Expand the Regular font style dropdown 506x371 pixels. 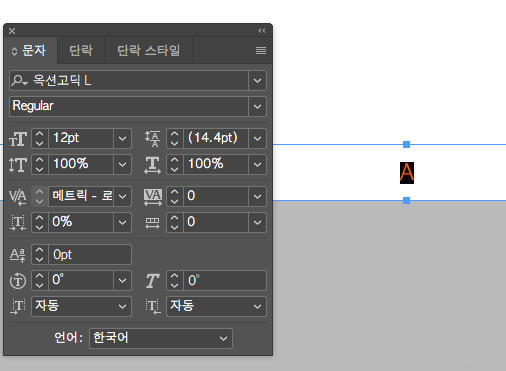point(257,106)
